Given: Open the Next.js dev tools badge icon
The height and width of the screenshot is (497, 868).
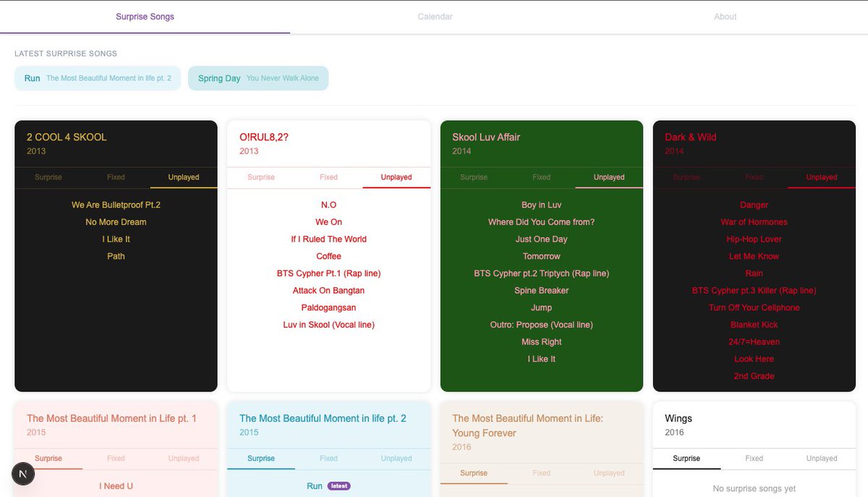Looking at the screenshot, I should pos(24,474).
